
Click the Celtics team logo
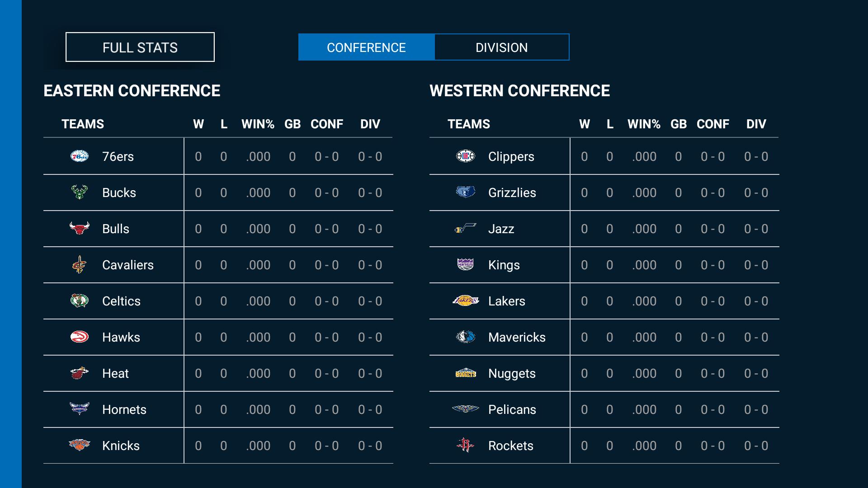point(80,300)
